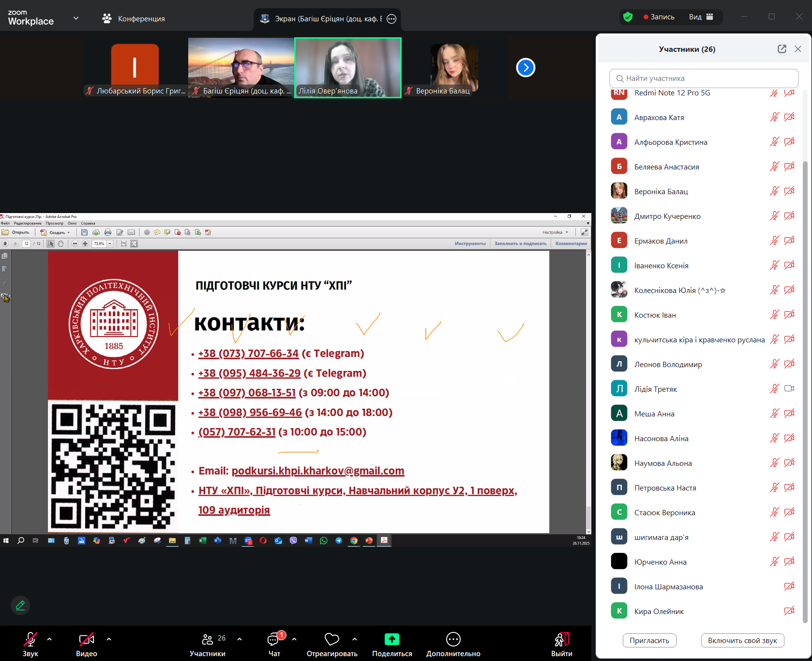Open the Инструменты pane in shared Acrobat
Screen dimensions: 812x661
[470, 244]
